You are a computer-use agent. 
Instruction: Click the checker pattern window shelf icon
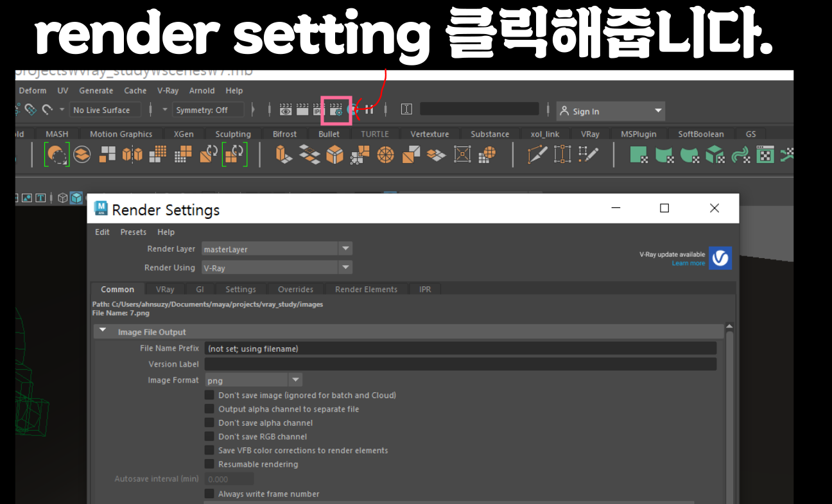pos(765,154)
